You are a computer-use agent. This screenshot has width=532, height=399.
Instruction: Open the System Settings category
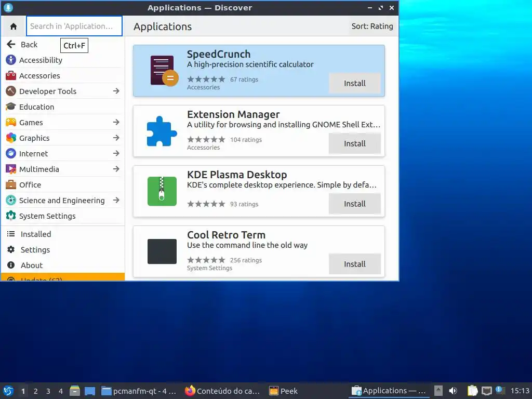coord(63,216)
